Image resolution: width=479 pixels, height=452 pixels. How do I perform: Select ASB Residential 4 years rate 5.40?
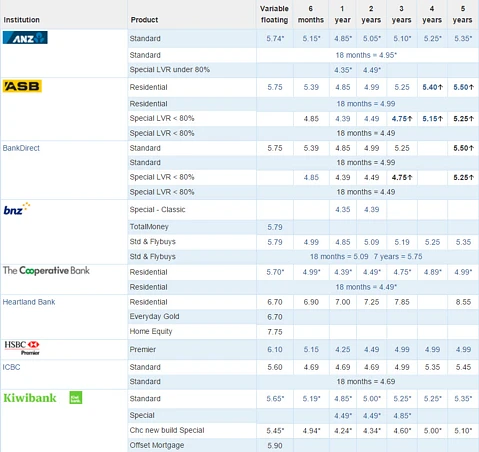433,87
